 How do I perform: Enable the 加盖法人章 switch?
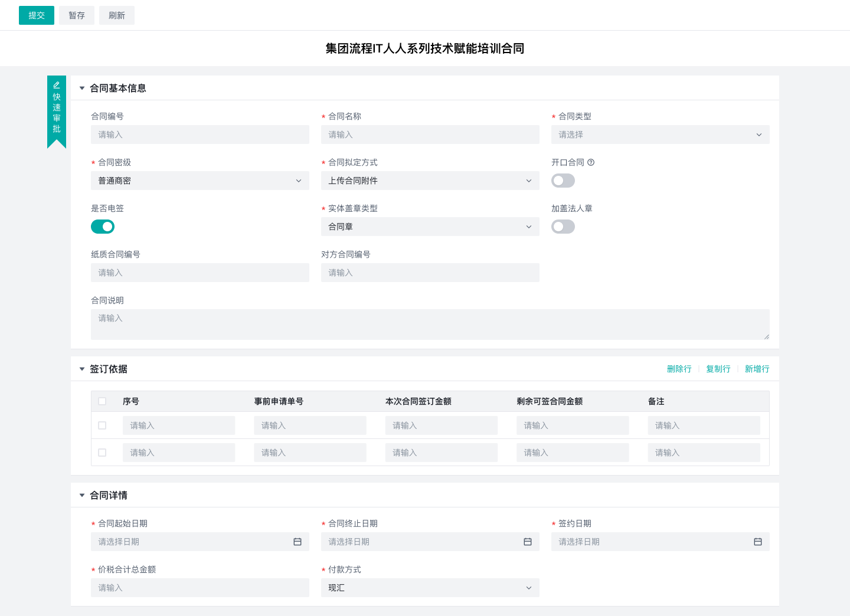(563, 227)
